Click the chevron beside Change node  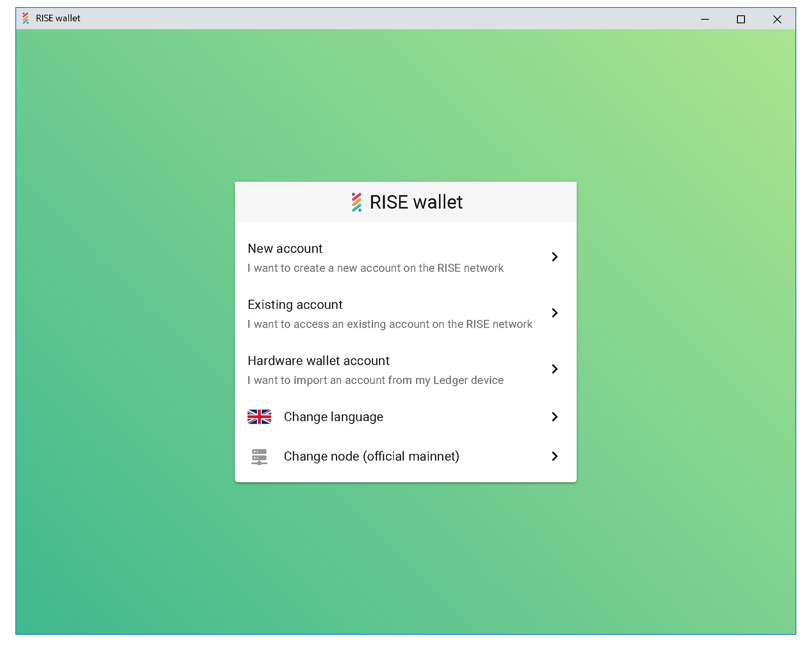tap(555, 457)
